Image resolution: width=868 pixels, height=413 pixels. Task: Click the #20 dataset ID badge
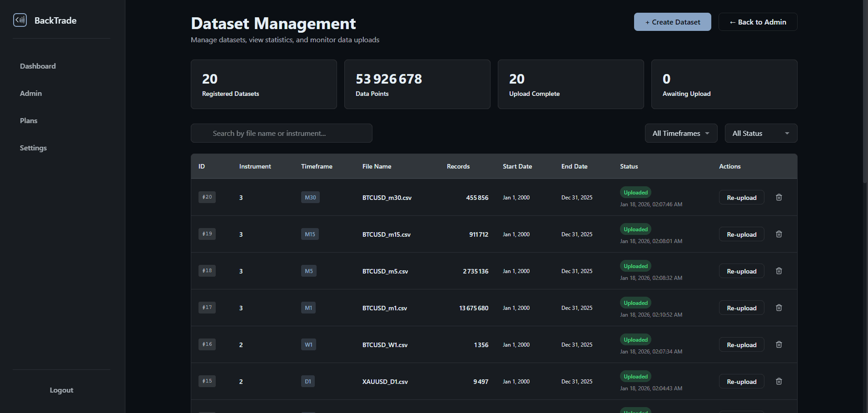(x=207, y=197)
